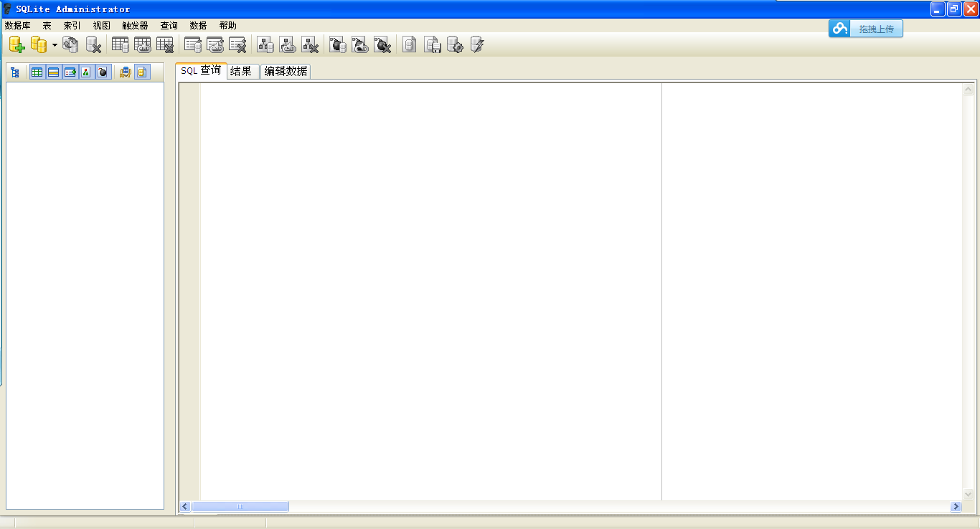The height and width of the screenshot is (529, 980).
Task: Toggle the tables filter in left panel
Action: (37, 72)
